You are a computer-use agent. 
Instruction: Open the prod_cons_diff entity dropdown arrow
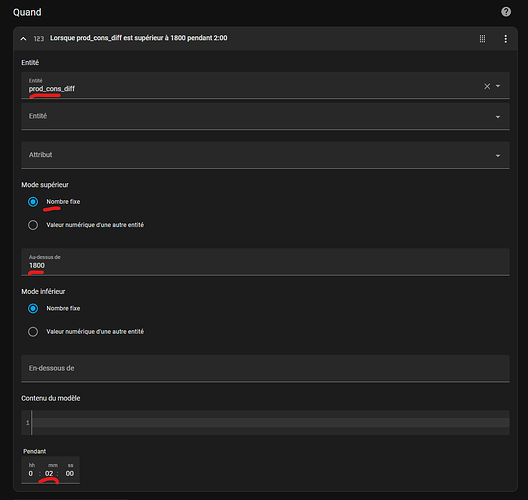pos(498,86)
